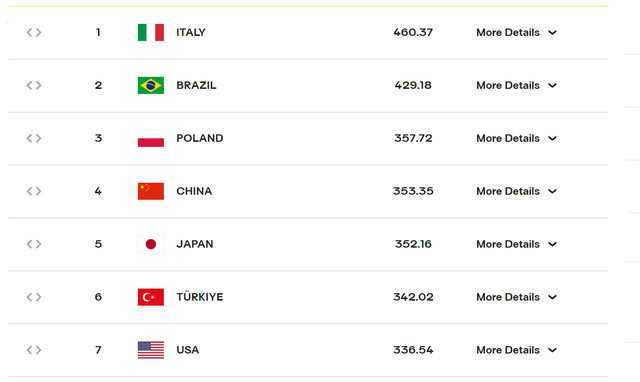Click the rank-change arrows beside USA
The height and width of the screenshot is (382, 640).
(34, 350)
